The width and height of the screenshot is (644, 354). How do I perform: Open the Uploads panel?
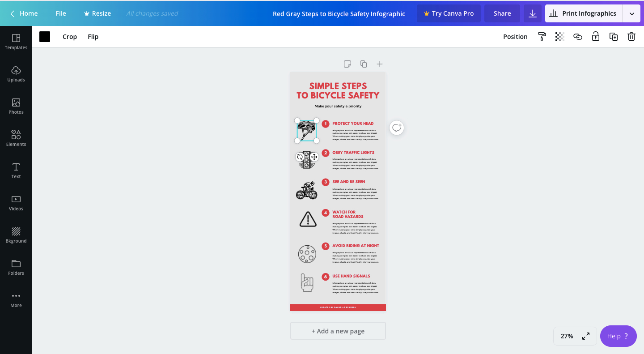pos(16,74)
